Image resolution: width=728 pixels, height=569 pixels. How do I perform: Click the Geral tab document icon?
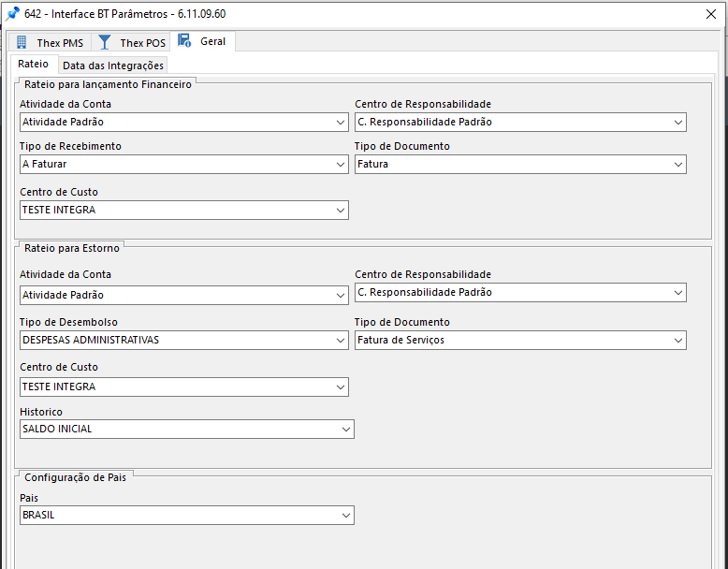184,41
